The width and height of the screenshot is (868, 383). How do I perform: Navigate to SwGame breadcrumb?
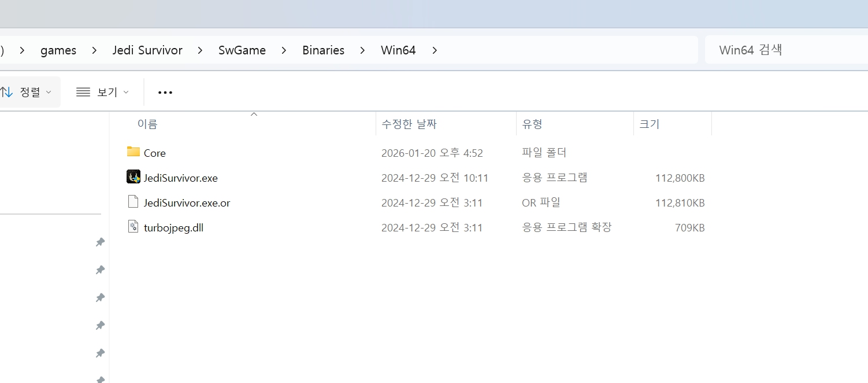[x=242, y=50]
